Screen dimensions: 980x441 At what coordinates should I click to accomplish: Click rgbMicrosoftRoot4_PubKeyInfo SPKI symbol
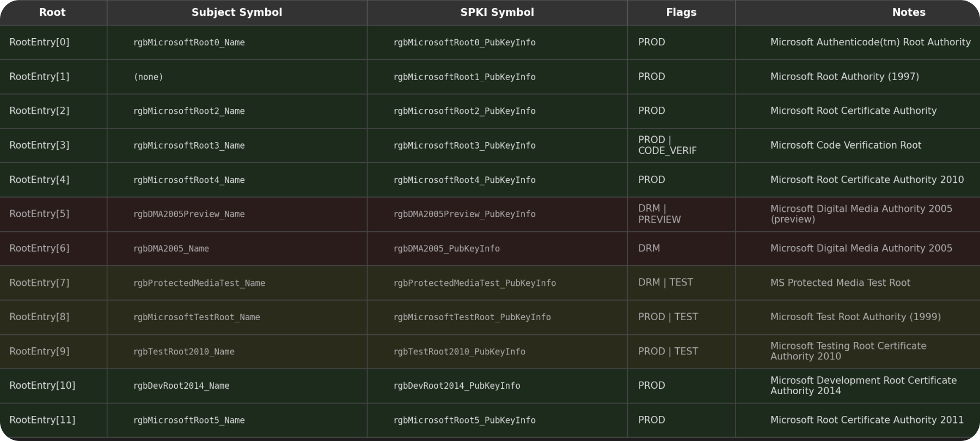(x=464, y=180)
